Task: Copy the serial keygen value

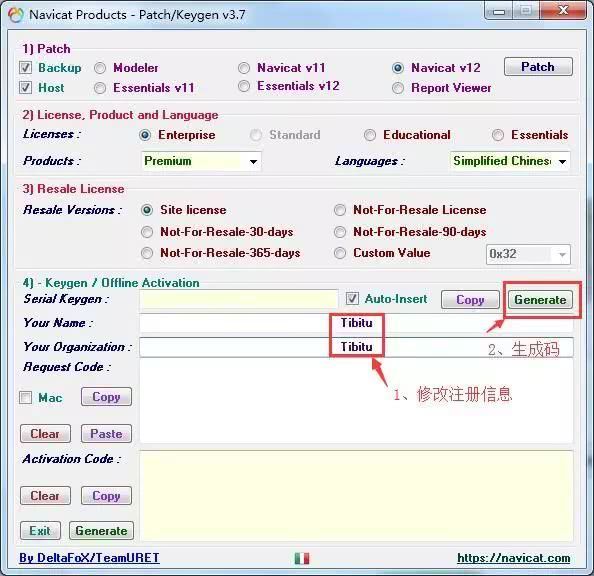Action: [470, 300]
